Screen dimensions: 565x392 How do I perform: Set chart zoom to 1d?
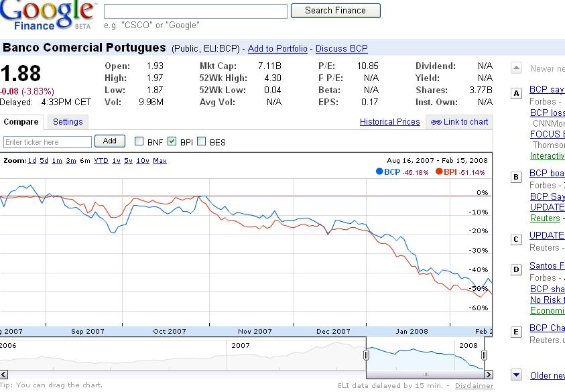32,161
